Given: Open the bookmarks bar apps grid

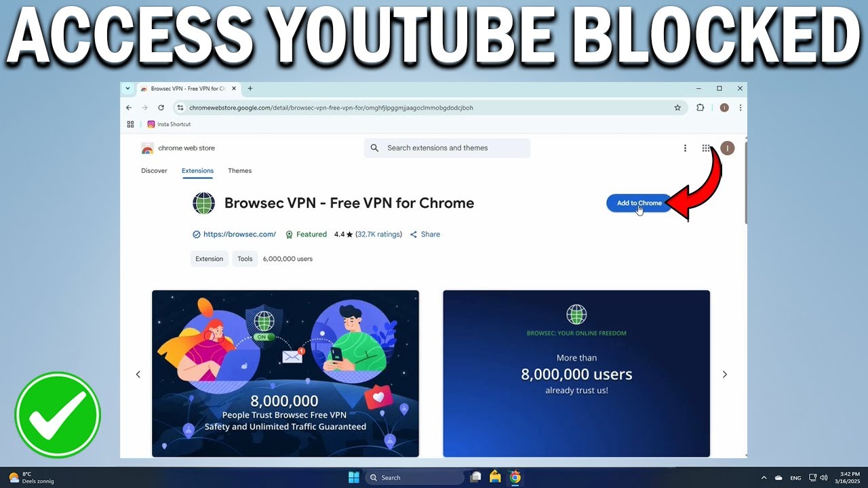Looking at the screenshot, I should tap(131, 124).
